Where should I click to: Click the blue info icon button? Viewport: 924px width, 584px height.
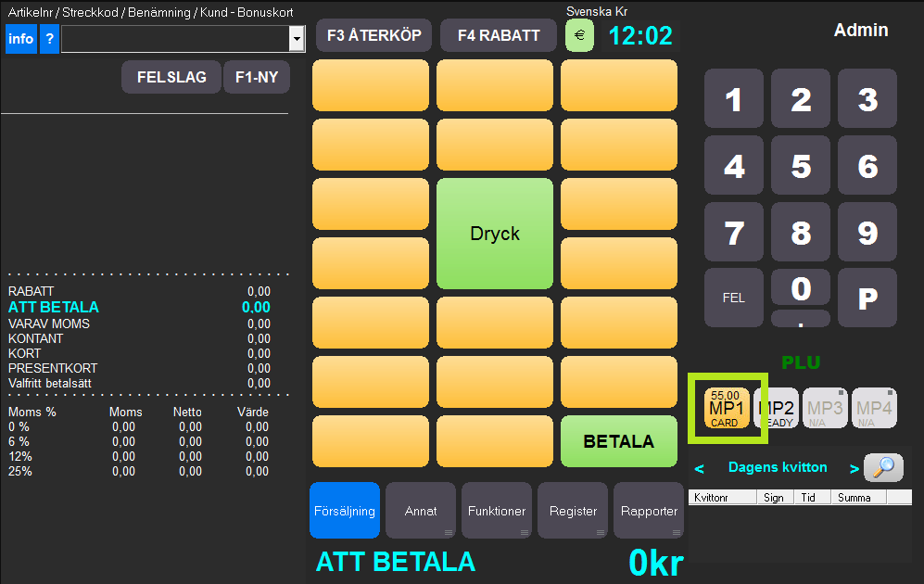point(20,39)
